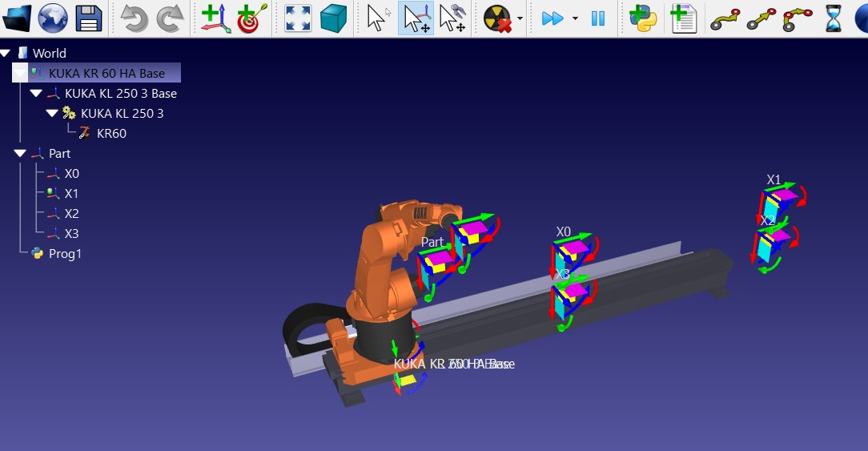Select the Prog1 program item
868x451 pixels.
(x=65, y=254)
